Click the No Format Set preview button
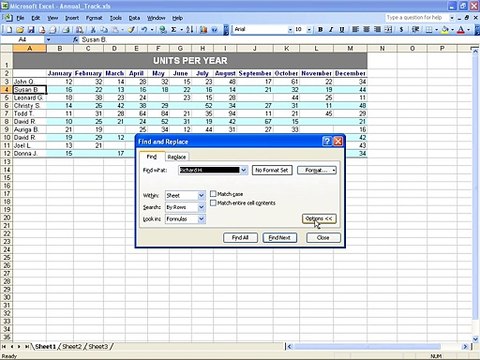This screenshot has width=480, height=360. (272, 170)
